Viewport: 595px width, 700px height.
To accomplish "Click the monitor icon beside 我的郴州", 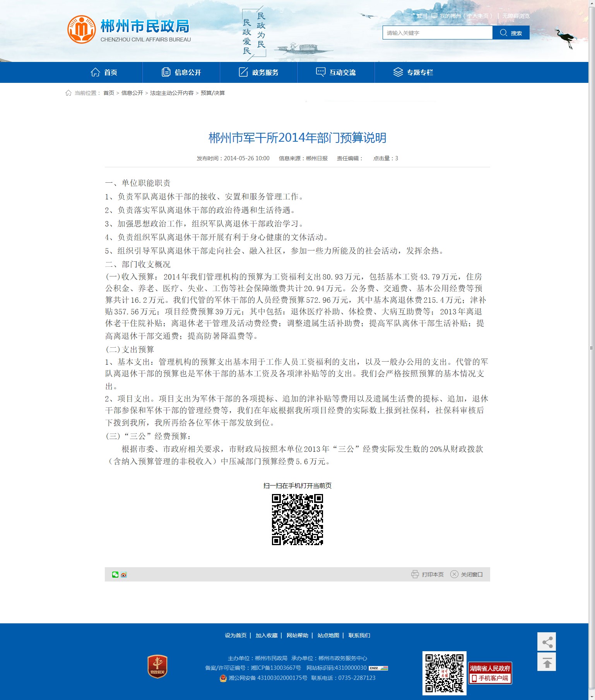I will point(434,16).
